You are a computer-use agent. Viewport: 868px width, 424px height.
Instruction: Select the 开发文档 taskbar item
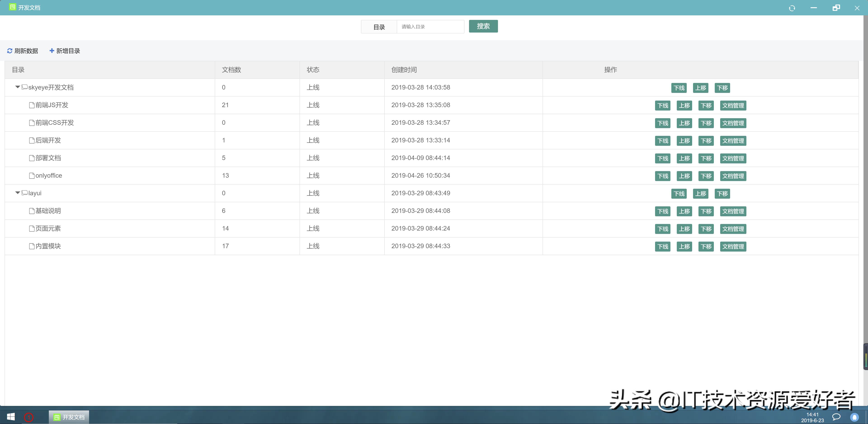[68, 417]
